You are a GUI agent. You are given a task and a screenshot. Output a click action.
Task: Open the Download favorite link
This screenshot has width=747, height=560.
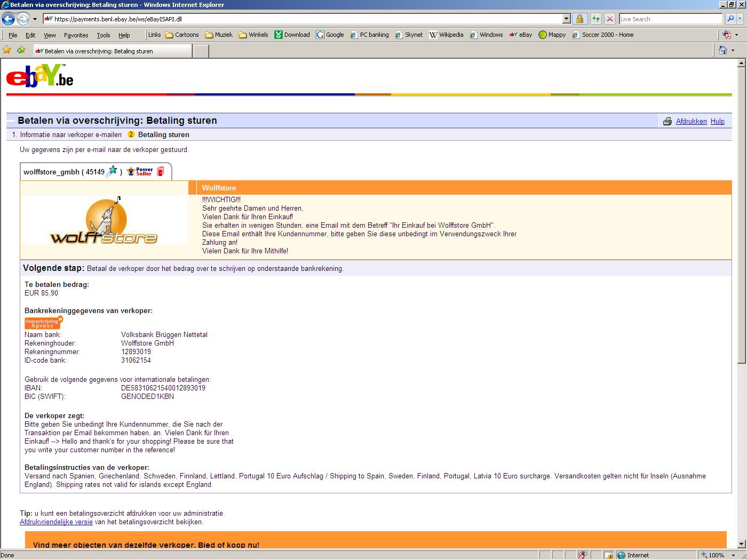pos(292,35)
